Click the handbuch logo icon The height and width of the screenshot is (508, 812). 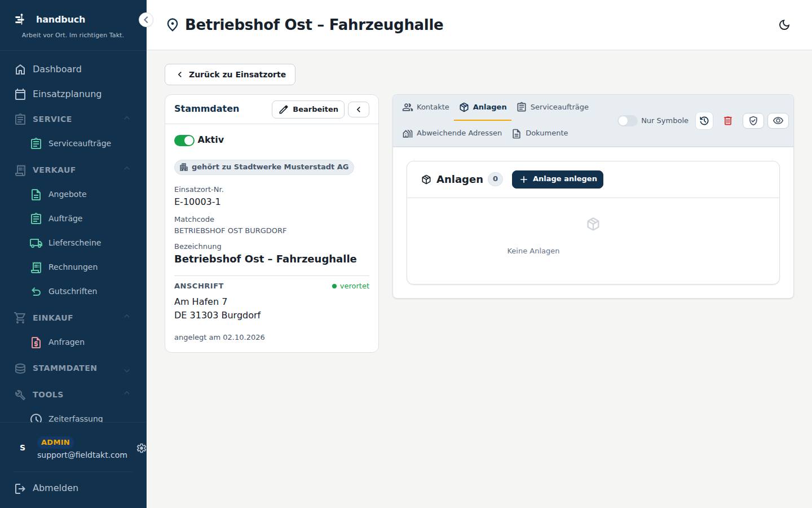pyautogui.click(x=20, y=19)
